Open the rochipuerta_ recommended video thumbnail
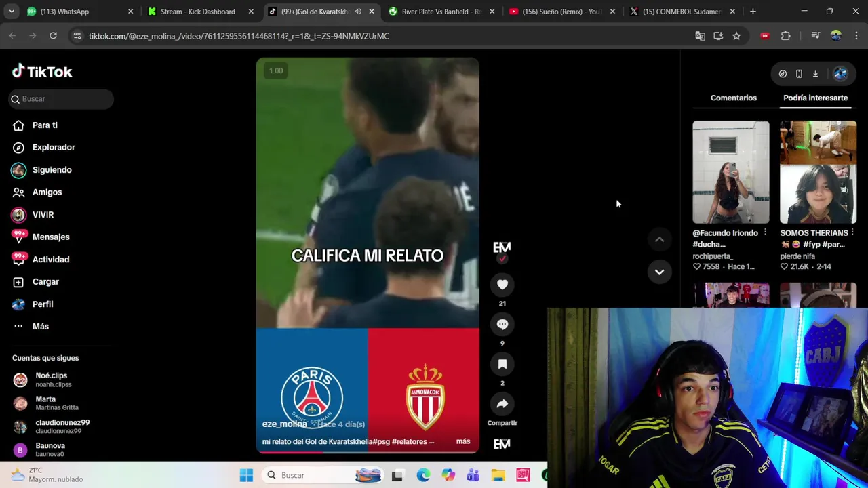 [730, 172]
